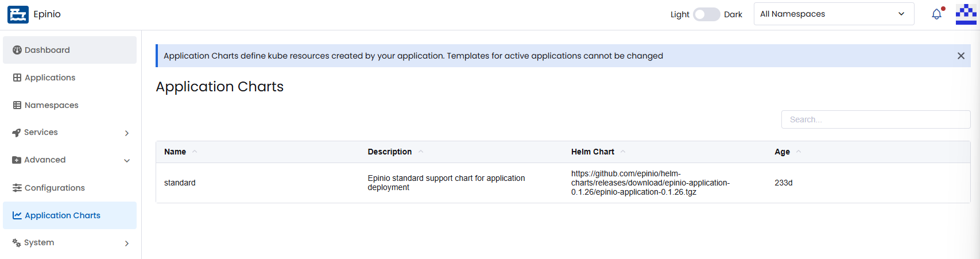The height and width of the screenshot is (259, 980).
Task: Sort by Name column arrow
Action: [195, 152]
